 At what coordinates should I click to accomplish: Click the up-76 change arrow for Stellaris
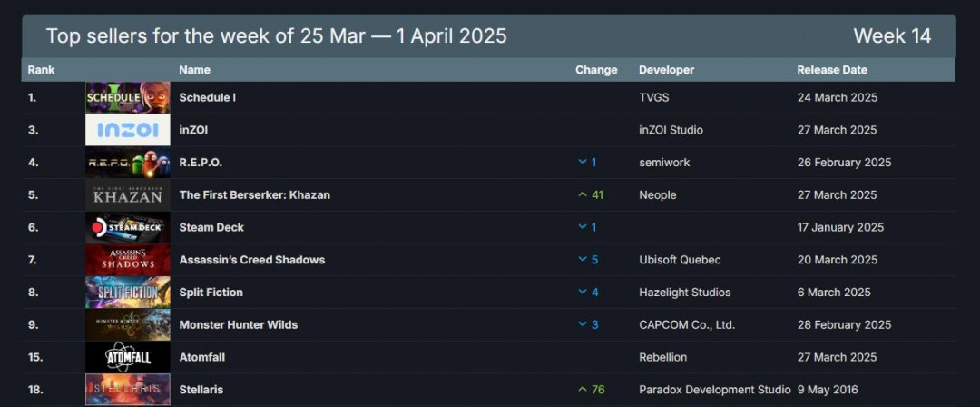pos(583,390)
